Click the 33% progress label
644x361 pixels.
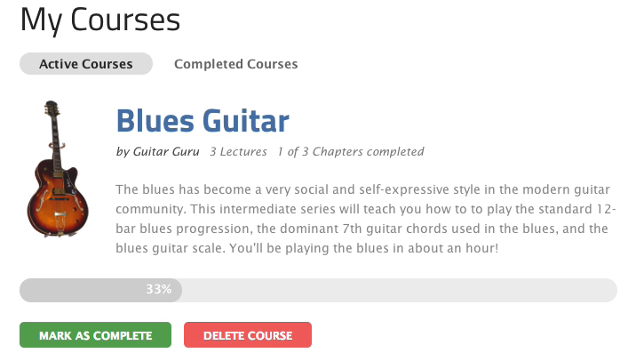click(x=158, y=290)
